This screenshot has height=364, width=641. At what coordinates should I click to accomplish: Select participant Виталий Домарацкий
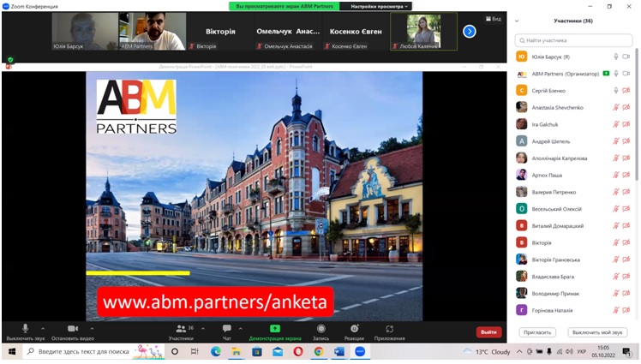(573, 225)
